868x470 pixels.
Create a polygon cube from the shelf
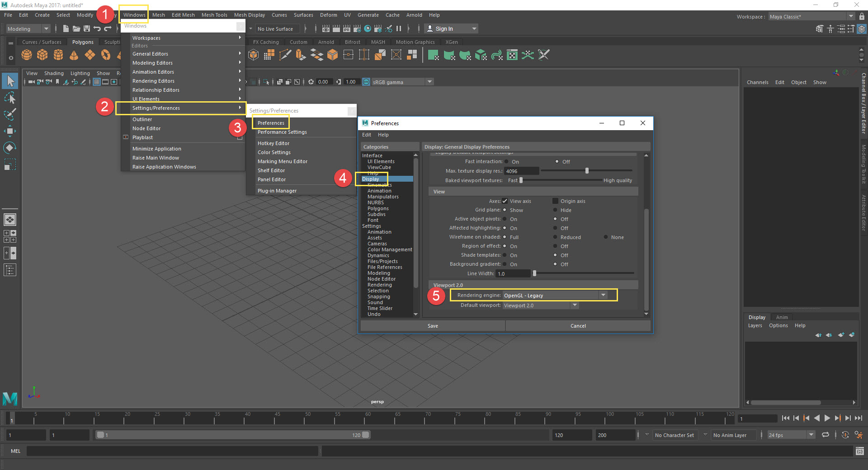coord(42,55)
